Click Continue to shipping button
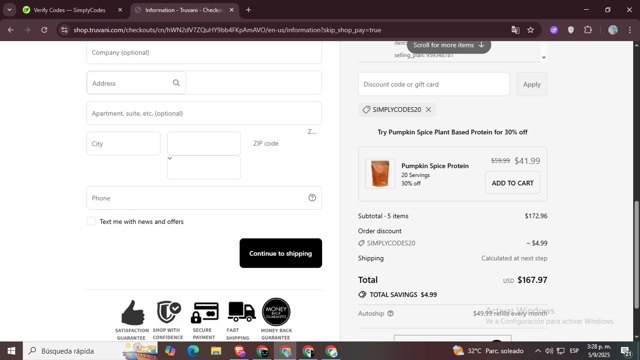This screenshot has width=640, height=360. point(281,253)
